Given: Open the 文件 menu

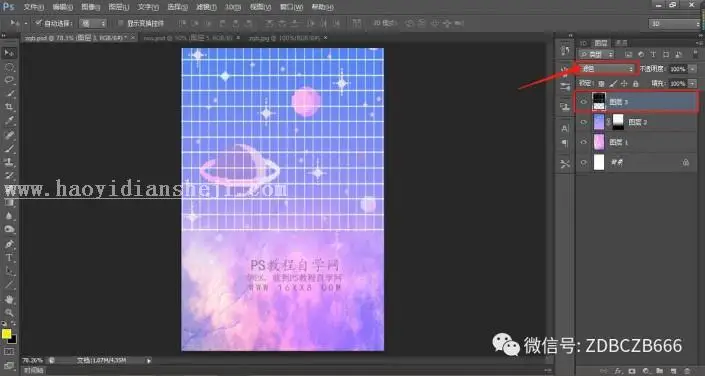Looking at the screenshot, I should point(33,7).
